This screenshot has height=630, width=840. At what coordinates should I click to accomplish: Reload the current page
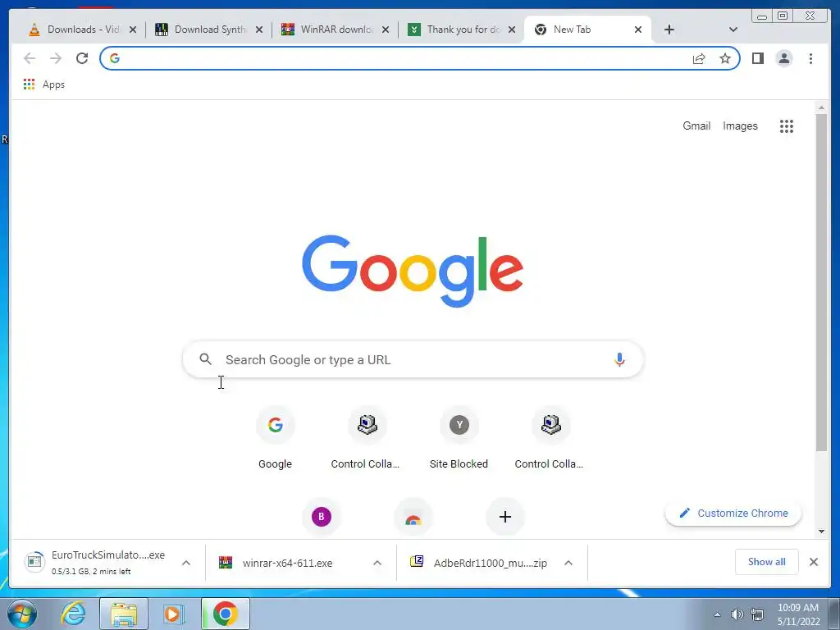[82, 58]
